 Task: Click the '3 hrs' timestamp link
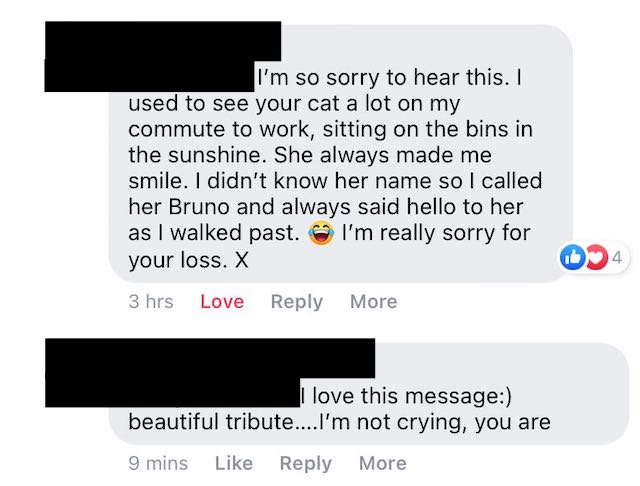coord(151,302)
